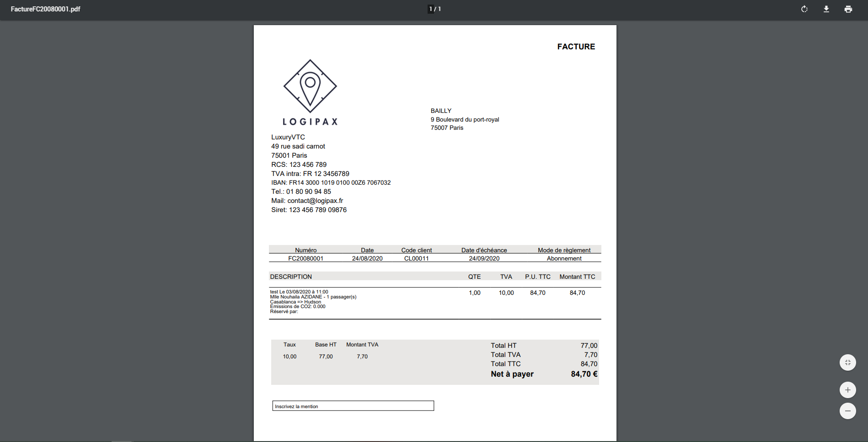Download the invoice PDF file
The height and width of the screenshot is (442, 868).
[x=826, y=9]
